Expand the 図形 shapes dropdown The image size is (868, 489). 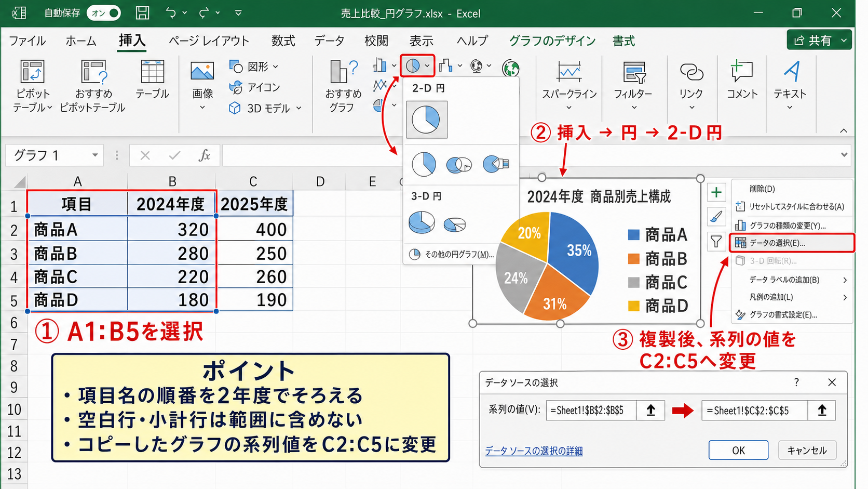[276, 67]
